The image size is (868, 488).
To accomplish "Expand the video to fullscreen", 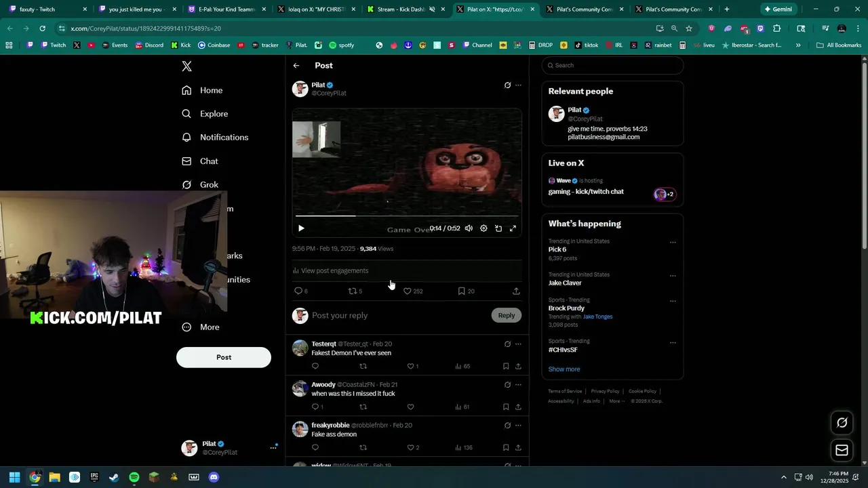I will point(513,228).
